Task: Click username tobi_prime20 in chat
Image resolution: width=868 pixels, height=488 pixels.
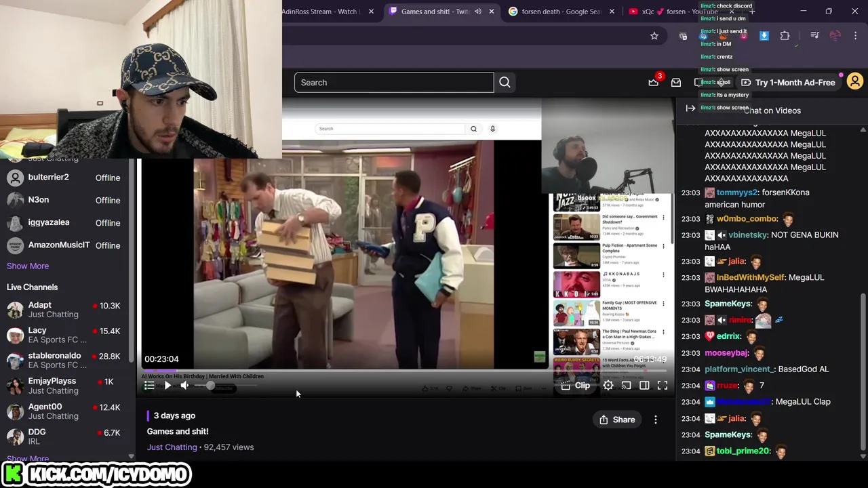Action: (x=743, y=451)
